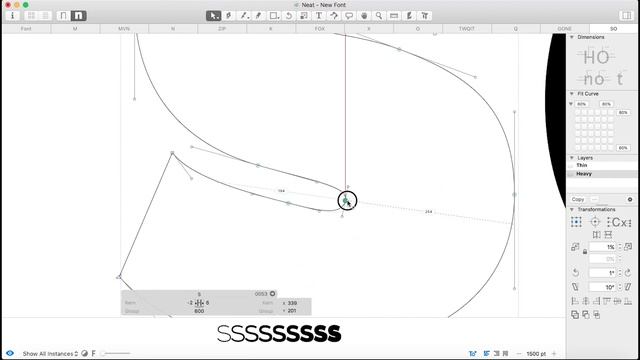Open the TWO/T tab
Image resolution: width=640 pixels, height=360 pixels.
pyautogui.click(x=467, y=29)
